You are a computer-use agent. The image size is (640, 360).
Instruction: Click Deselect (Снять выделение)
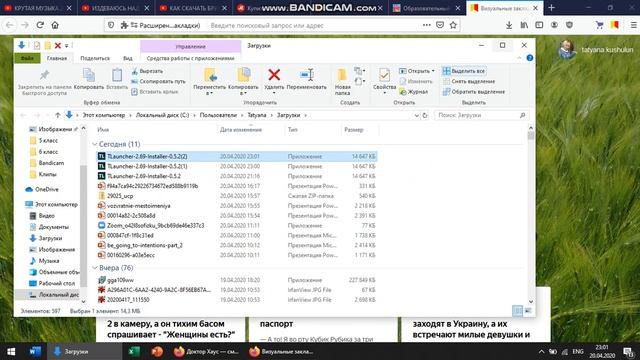coord(469,81)
